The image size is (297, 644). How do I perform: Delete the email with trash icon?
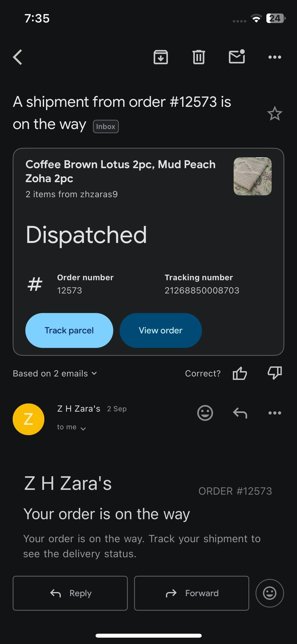pos(199,57)
